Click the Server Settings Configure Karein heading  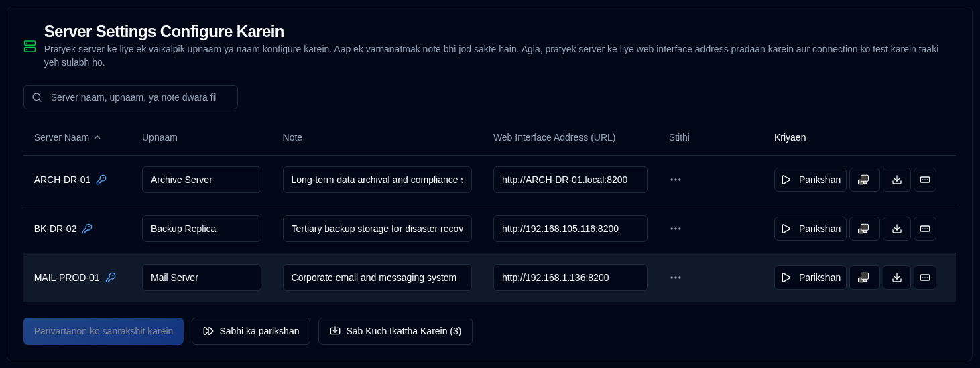164,32
